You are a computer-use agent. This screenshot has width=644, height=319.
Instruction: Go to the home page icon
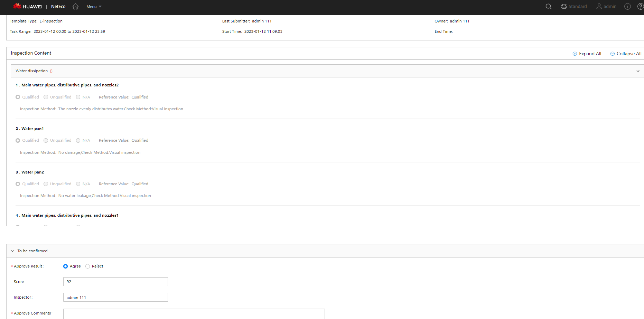pos(75,7)
